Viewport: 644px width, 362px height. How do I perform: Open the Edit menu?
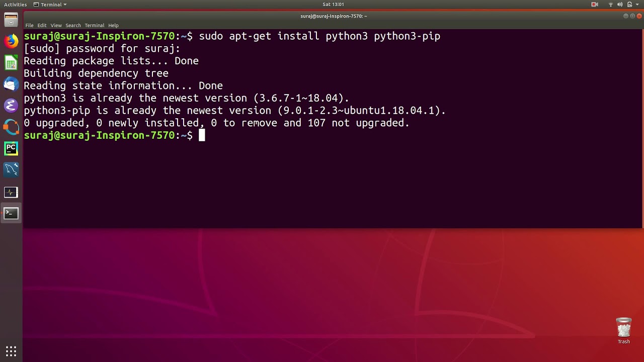tap(42, 25)
